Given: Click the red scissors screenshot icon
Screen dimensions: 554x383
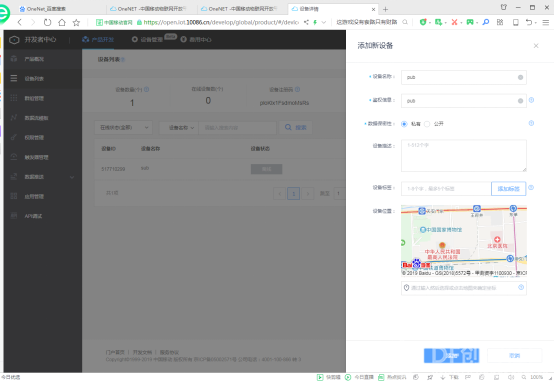Looking at the screenshot, I should pyautogui.click(x=454, y=22).
